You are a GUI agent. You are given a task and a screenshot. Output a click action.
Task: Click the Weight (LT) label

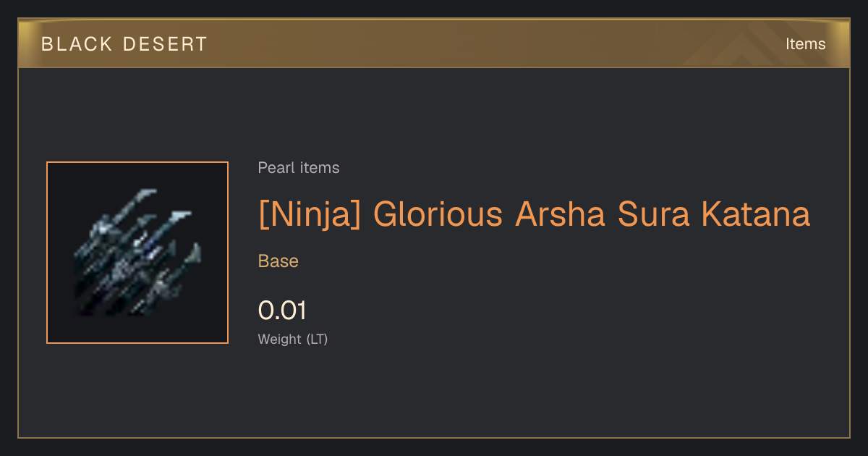coord(293,339)
